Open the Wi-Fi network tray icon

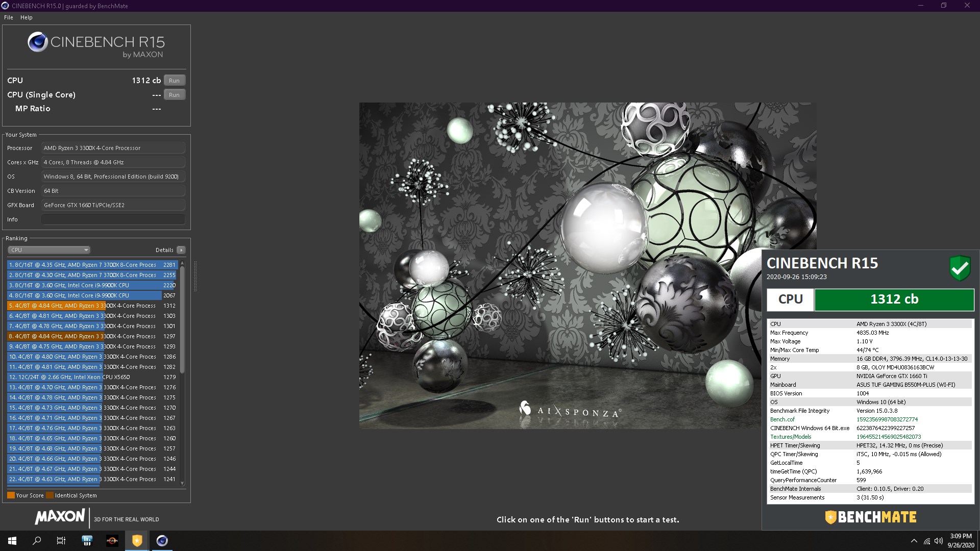pyautogui.click(x=927, y=541)
